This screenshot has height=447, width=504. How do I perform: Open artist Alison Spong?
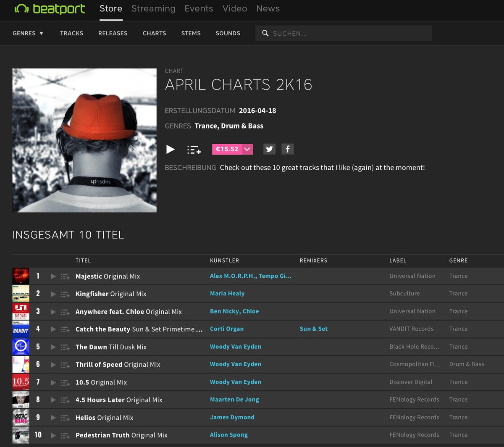click(229, 435)
